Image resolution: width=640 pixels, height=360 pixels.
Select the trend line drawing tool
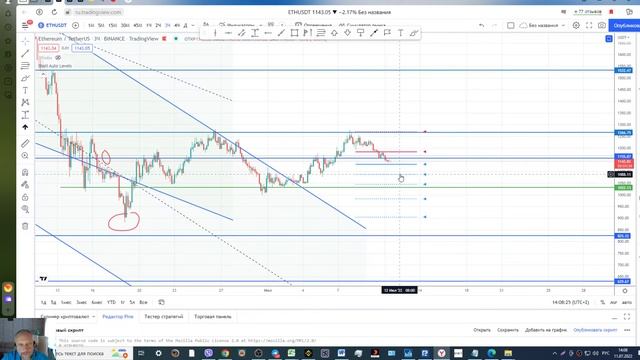25,53
